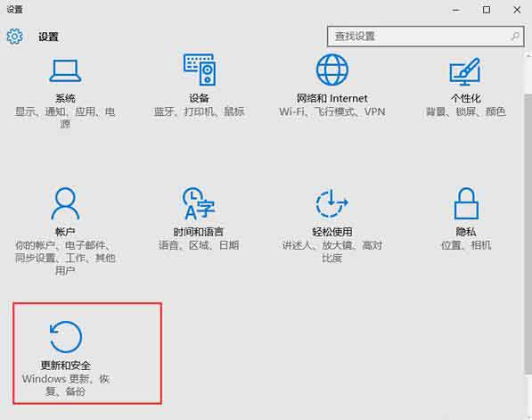Open the 系统 laptop icon

[x=65, y=70]
